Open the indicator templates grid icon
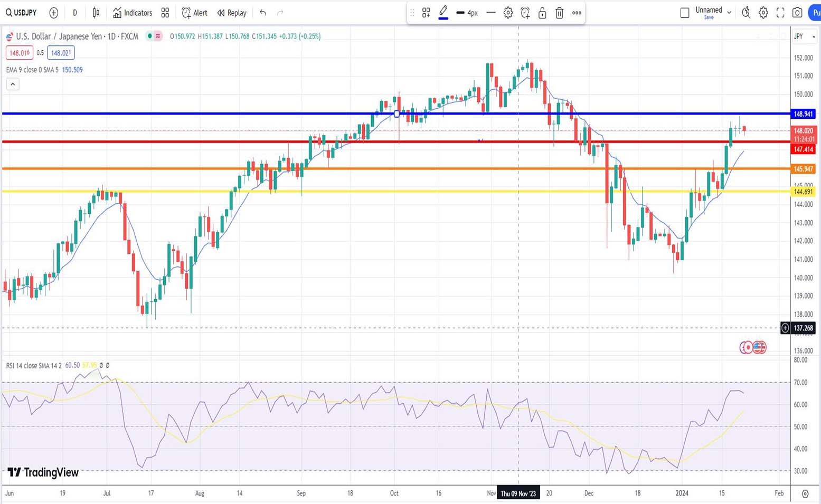821x504 pixels. point(165,13)
